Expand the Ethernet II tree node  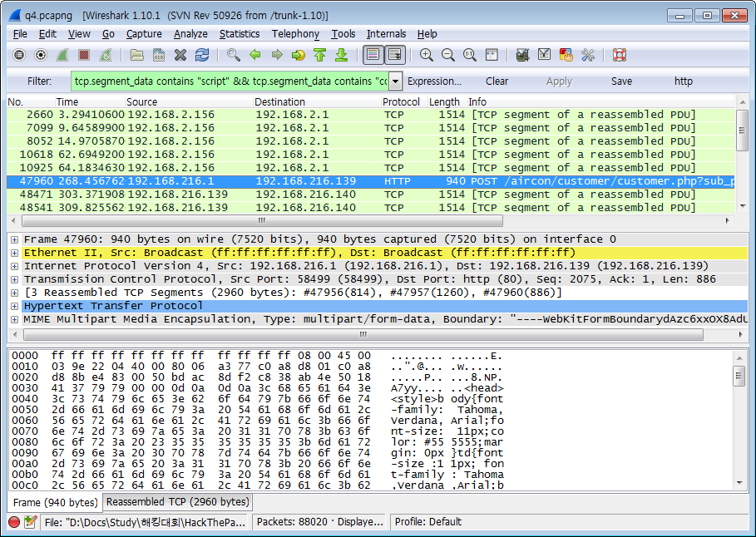tap(14, 253)
